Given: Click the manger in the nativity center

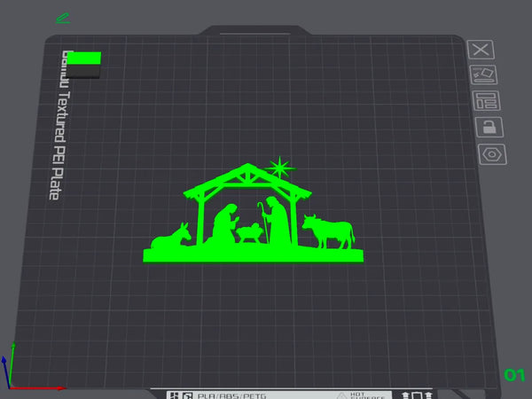Looking at the screenshot, I should tap(250, 234).
